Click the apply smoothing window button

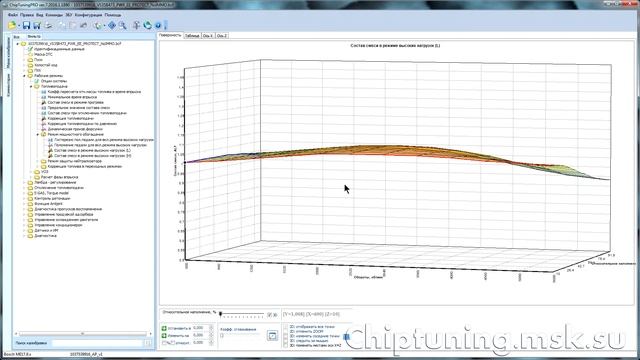point(272,336)
